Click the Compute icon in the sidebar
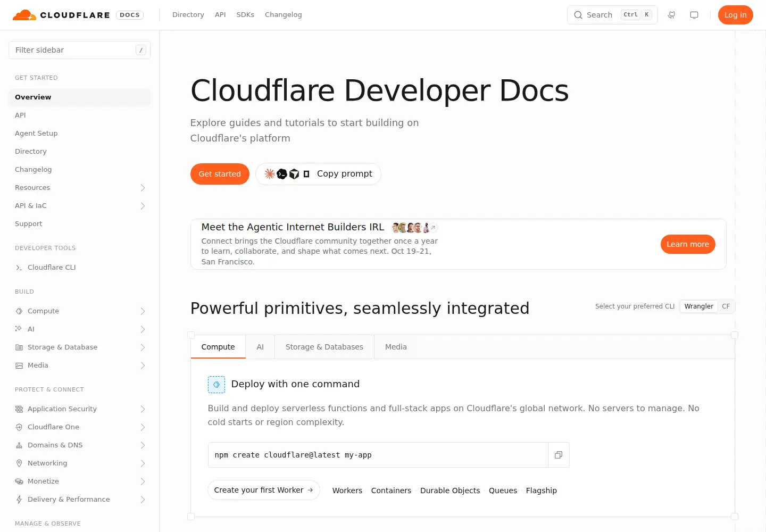This screenshot has width=766, height=532. pos(19,311)
